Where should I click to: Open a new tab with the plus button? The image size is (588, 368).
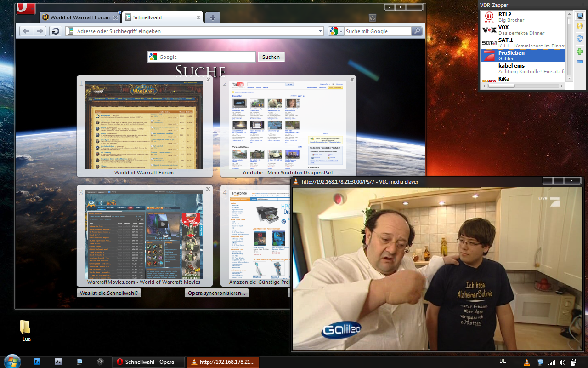pos(212,17)
